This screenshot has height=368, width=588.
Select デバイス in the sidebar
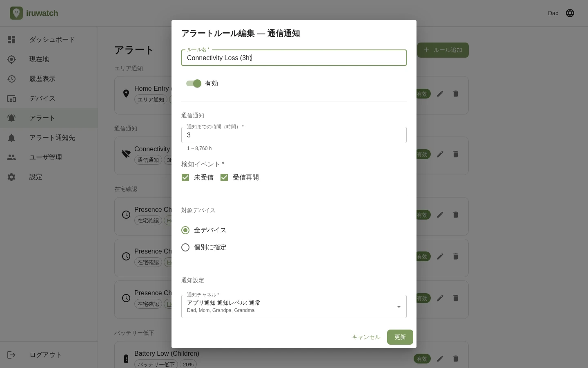(49, 99)
